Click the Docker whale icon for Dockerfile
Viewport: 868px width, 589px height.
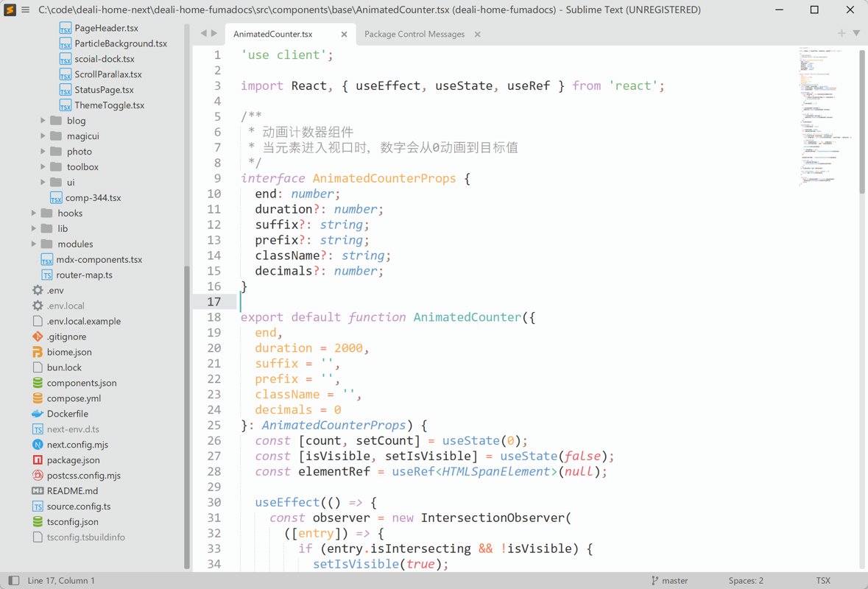tap(38, 414)
